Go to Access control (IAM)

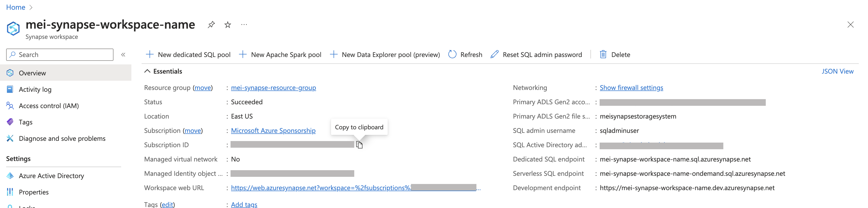click(x=49, y=106)
